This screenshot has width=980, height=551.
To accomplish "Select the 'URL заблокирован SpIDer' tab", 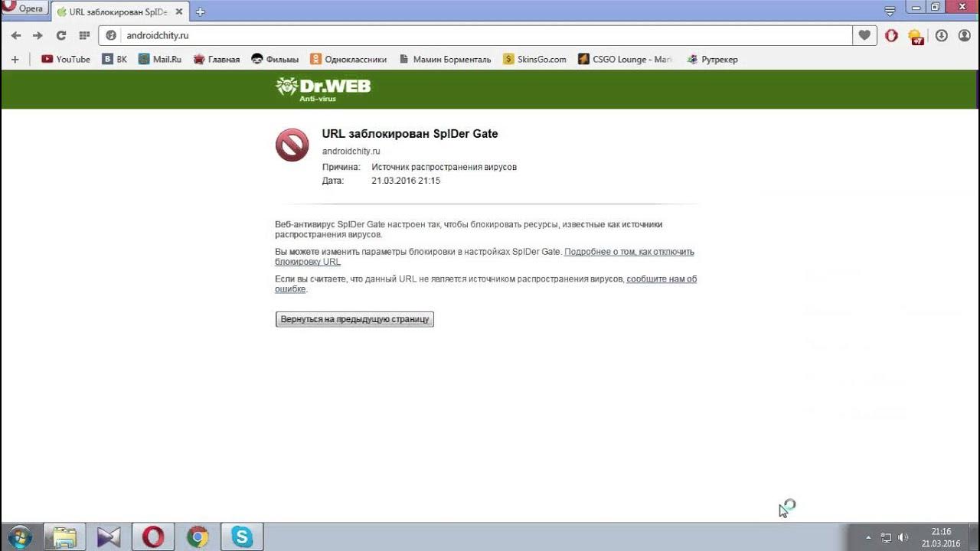I will tap(117, 12).
